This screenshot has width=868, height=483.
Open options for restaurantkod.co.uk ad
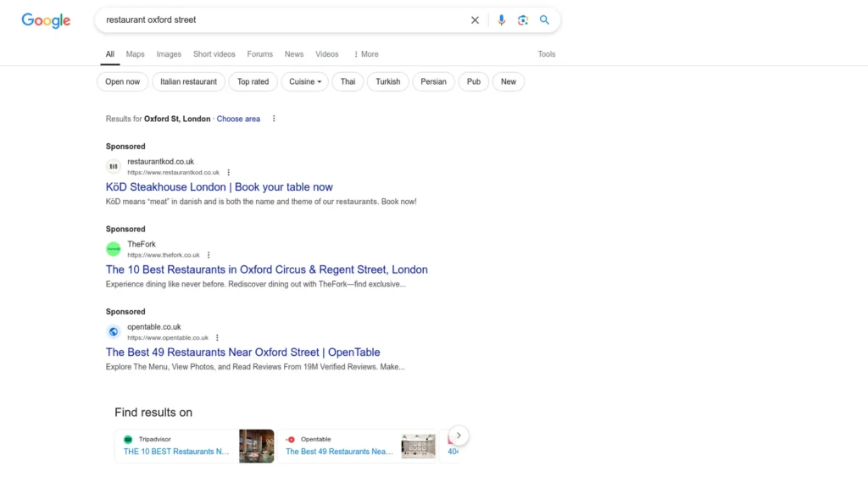coord(228,172)
